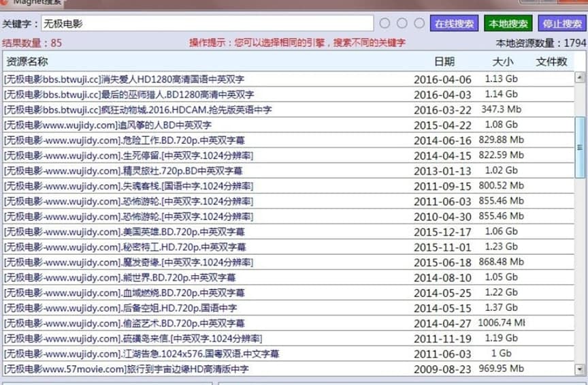Select the 熊世界.BD.720p row

289,277
